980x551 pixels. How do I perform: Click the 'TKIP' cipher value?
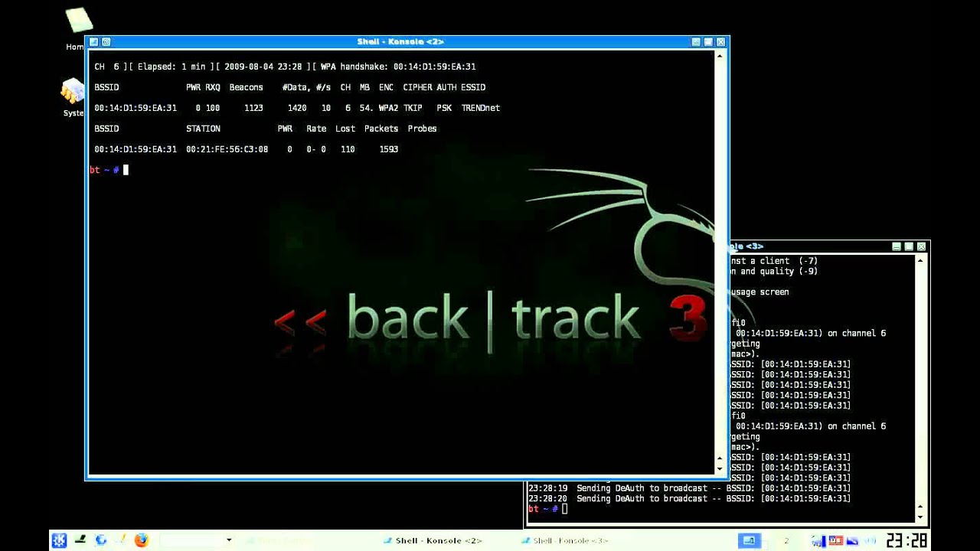(x=413, y=108)
